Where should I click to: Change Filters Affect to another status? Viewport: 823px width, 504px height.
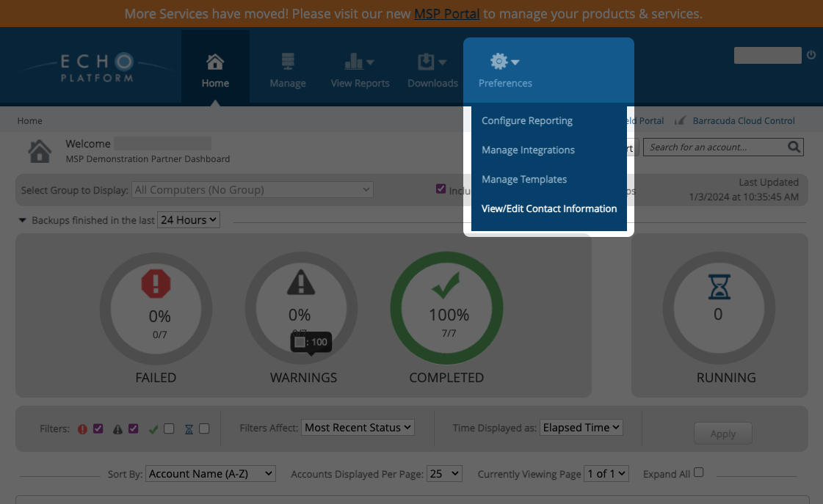(358, 427)
